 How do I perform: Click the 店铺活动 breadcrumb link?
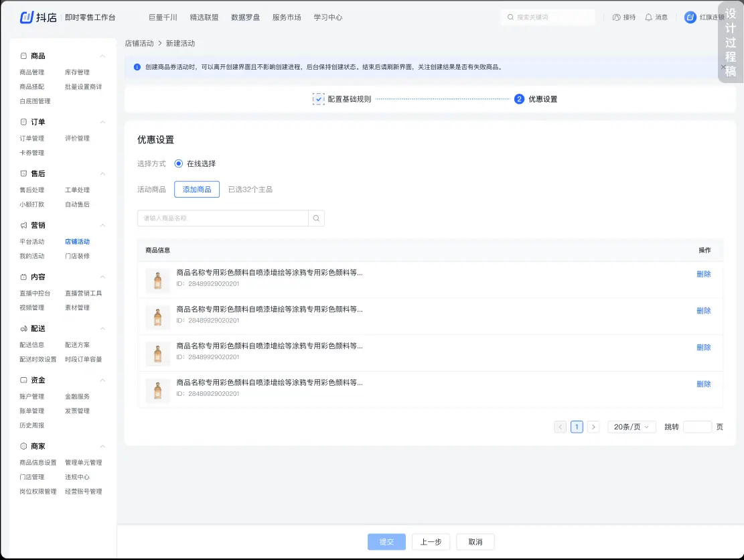click(139, 43)
